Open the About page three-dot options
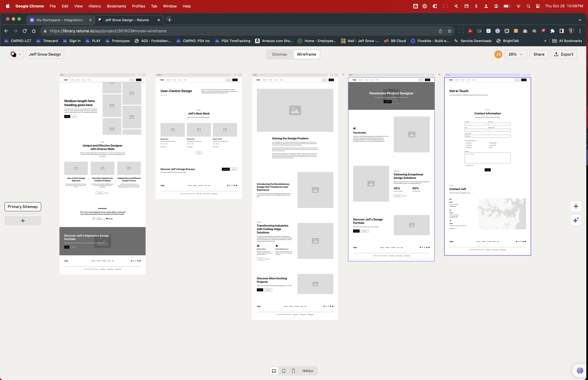Viewport: 588px width, 380px height. click(433, 75)
